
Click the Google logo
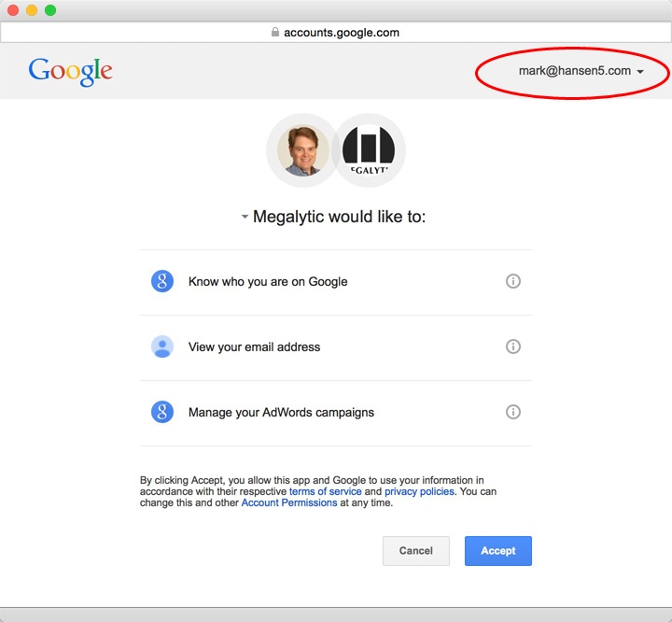point(70,72)
